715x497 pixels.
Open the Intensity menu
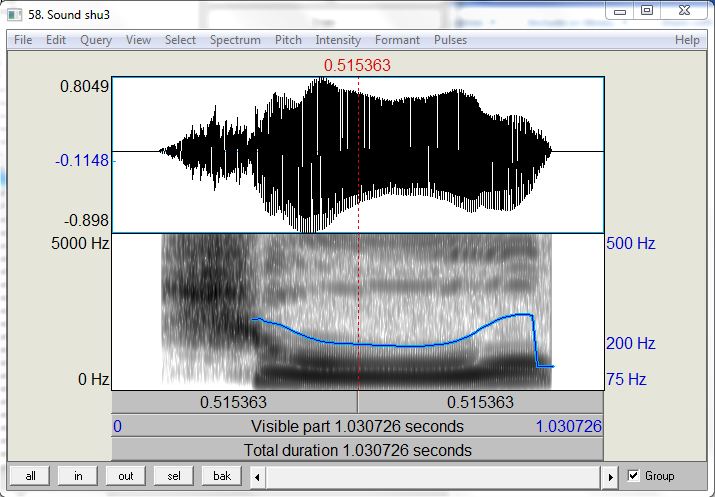[338, 40]
